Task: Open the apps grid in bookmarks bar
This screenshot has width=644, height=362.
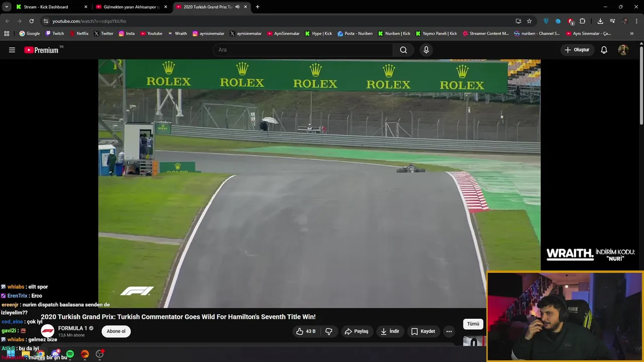Action: click(x=7, y=34)
